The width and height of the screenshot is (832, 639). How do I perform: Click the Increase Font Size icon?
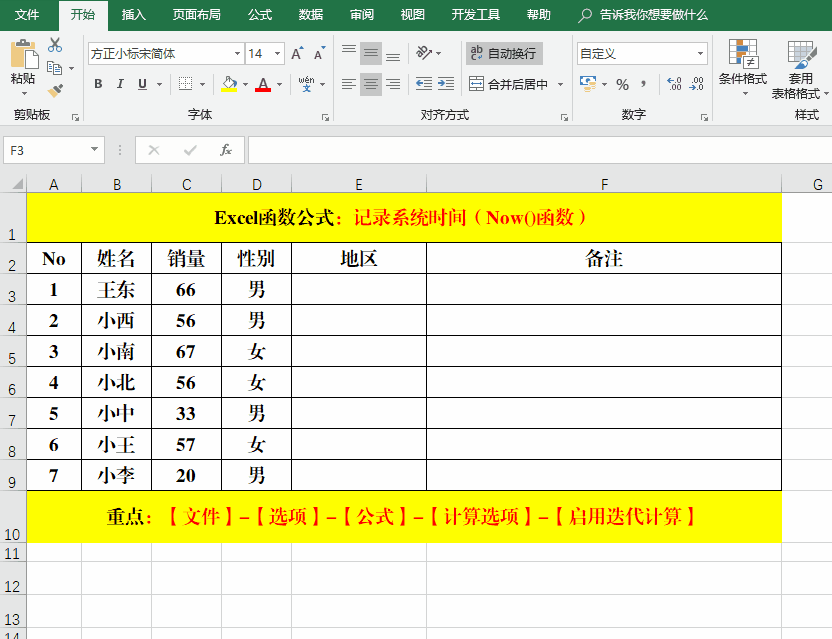pyautogui.click(x=297, y=54)
